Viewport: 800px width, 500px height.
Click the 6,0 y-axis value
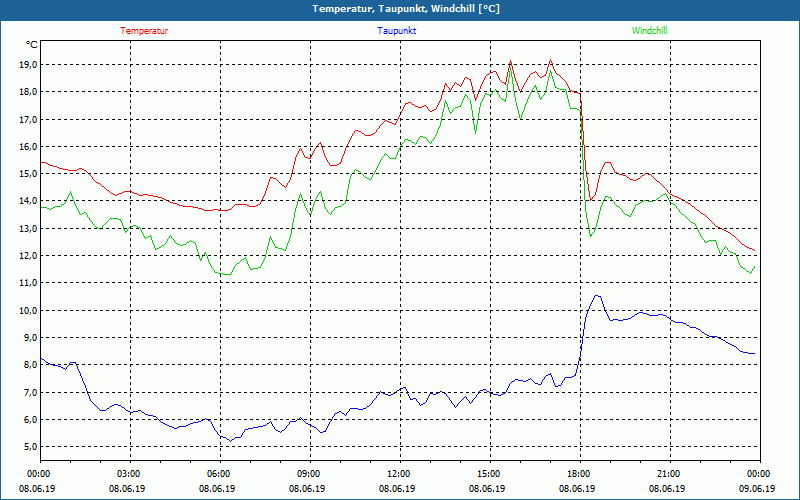[x=31, y=419]
